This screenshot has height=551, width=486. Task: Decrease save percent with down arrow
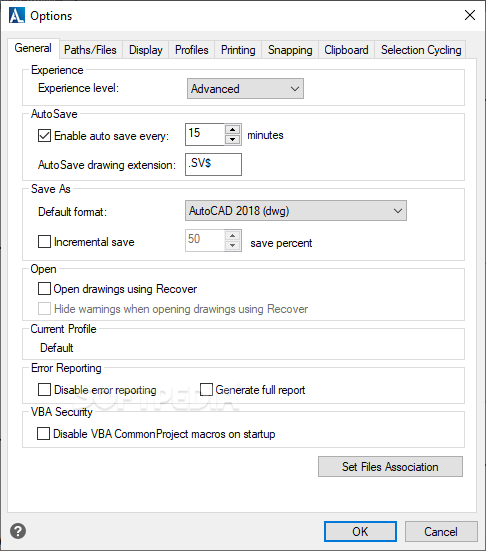(x=232, y=246)
